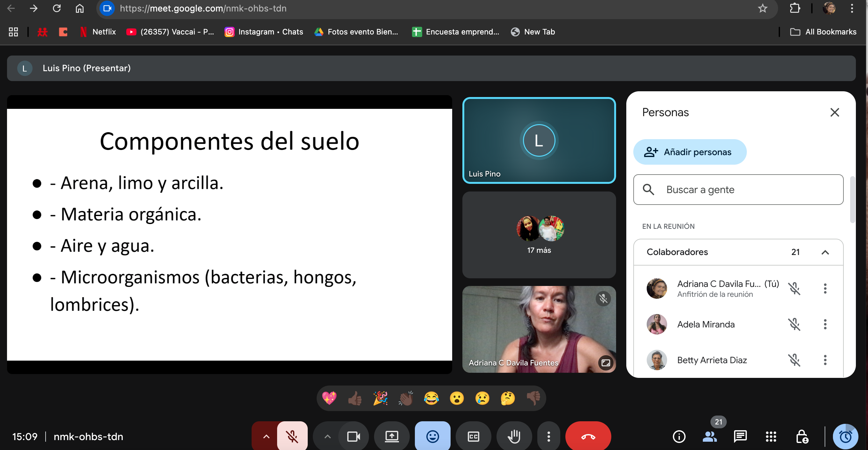Screen dimensions: 868x450
Task: Open video settings arrow beside camera
Action: click(327, 437)
